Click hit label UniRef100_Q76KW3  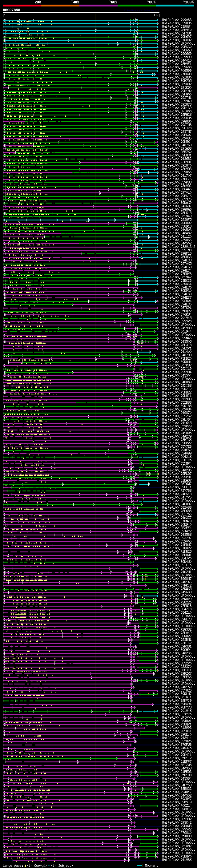pyautogui.click(x=177, y=74)
